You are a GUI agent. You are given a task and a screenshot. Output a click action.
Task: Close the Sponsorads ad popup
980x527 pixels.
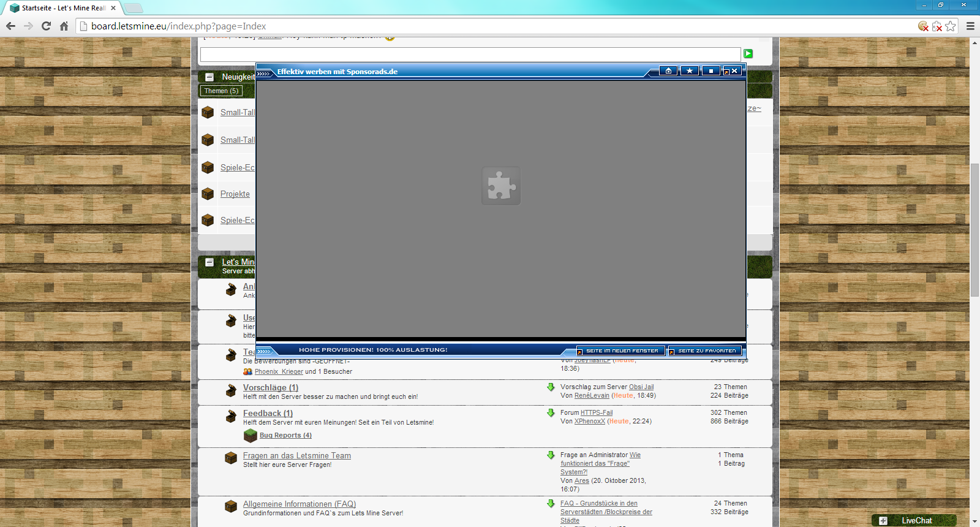(x=734, y=71)
